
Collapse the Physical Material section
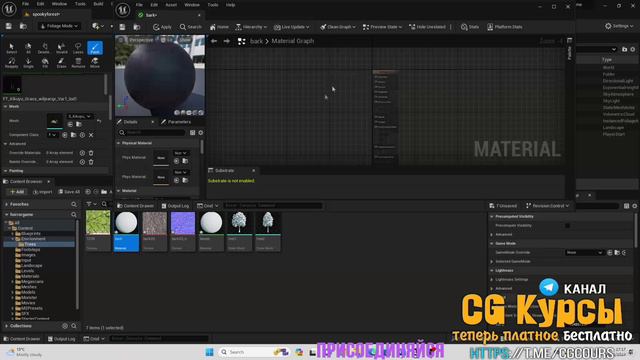coord(119,143)
